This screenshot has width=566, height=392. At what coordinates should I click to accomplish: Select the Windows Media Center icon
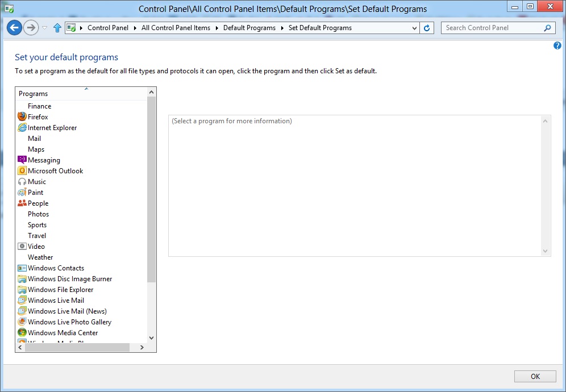pyautogui.click(x=22, y=333)
